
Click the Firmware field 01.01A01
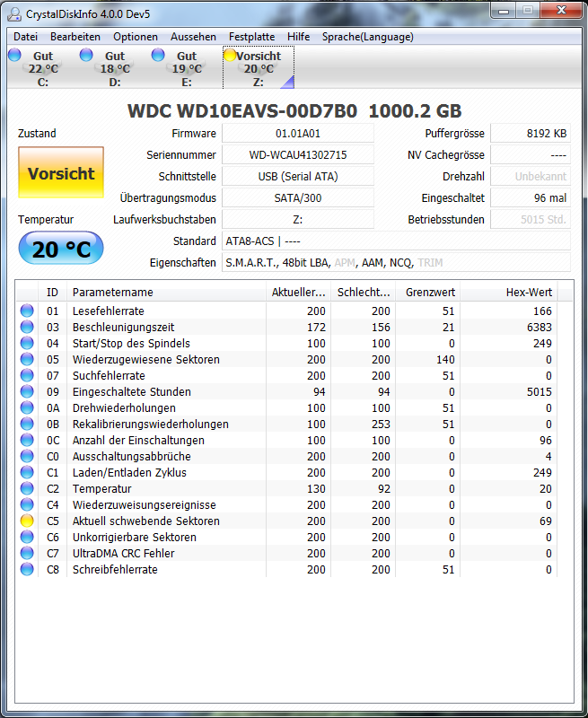(x=298, y=133)
